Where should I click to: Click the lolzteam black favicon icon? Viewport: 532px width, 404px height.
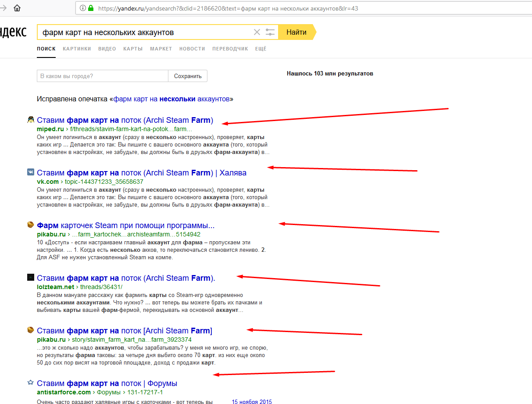coord(30,277)
